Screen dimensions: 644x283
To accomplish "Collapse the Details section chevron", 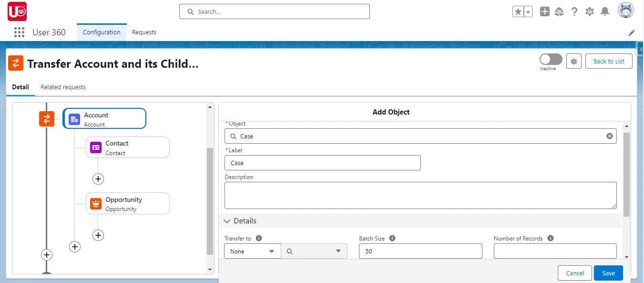I will pos(227,220).
